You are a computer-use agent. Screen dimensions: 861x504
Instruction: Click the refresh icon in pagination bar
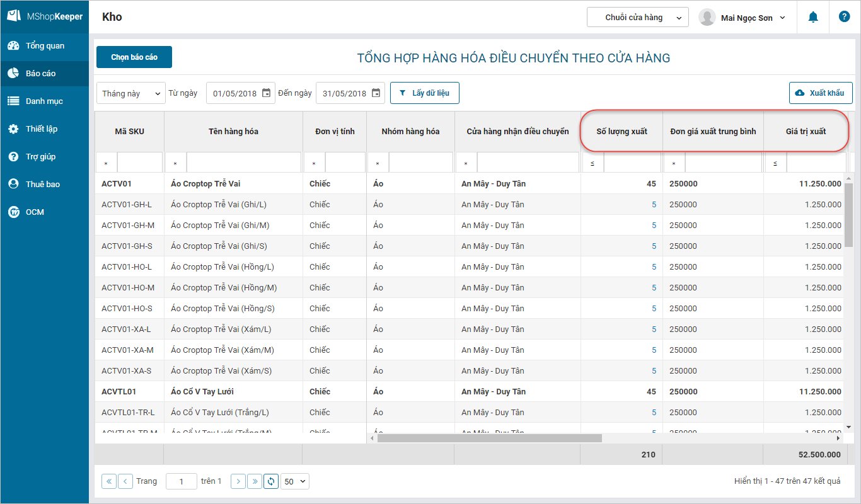pyautogui.click(x=271, y=481)
